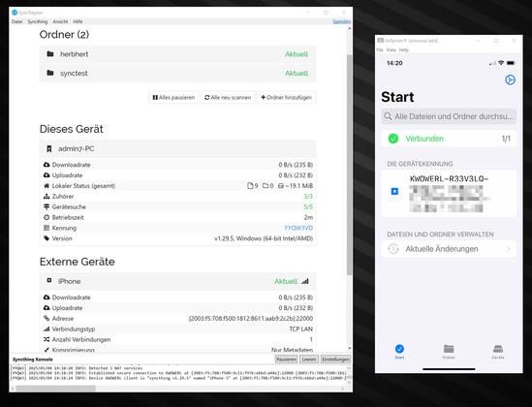Viewport: 532px width, 407px height.
Task: Click Ordner hinzufügen button
Action: pos(287,97)
